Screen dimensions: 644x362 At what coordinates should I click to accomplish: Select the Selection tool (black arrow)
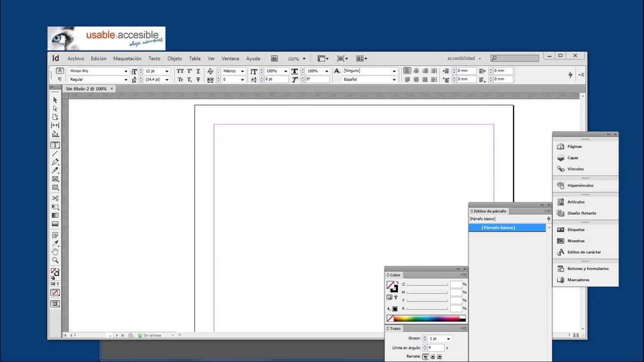[x=55, y=100]
